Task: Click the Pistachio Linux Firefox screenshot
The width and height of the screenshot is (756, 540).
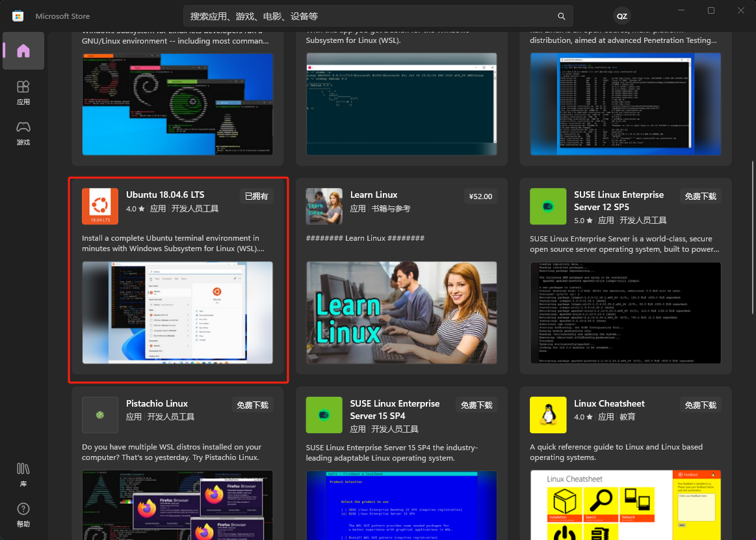Action: click(177, 505)
